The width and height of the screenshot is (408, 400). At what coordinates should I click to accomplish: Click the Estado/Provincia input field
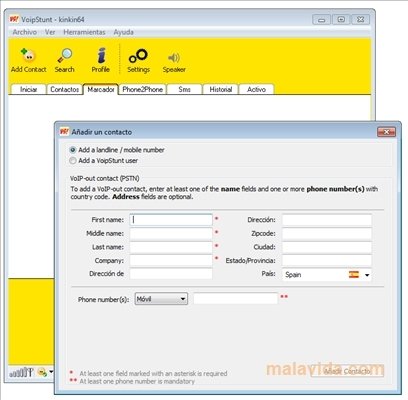tap(327, 260)
